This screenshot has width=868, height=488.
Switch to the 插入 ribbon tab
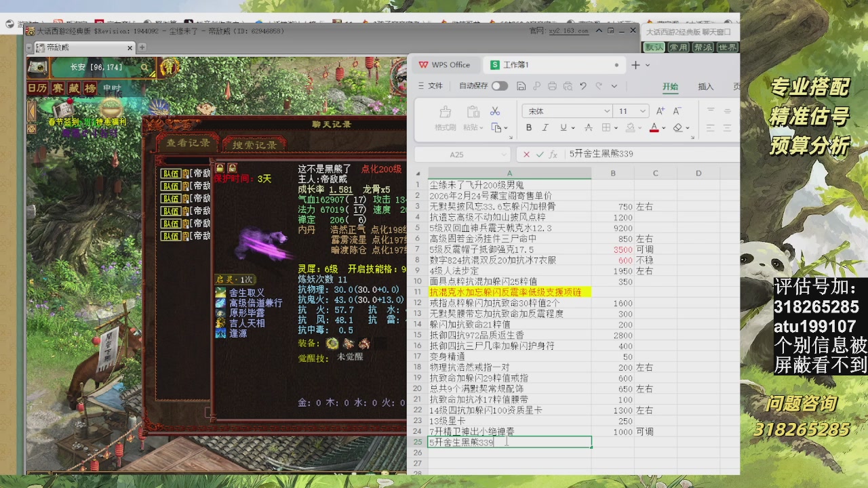[706, 86]
